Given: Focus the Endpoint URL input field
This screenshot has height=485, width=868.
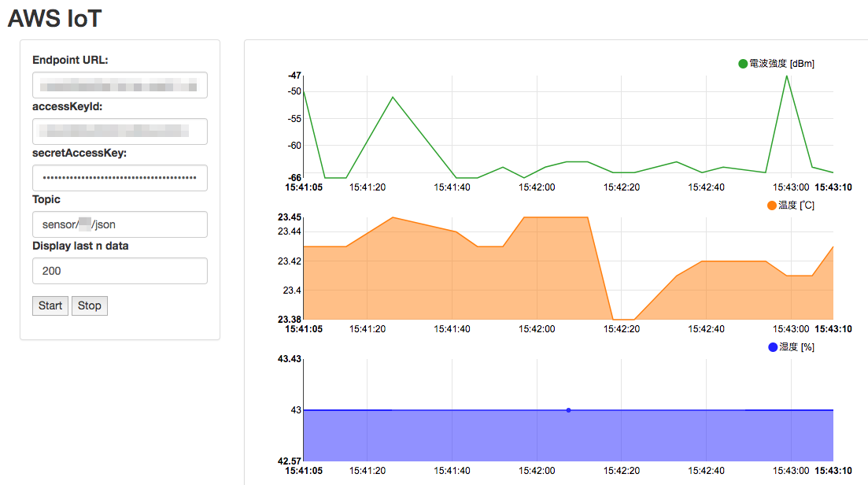Looking at the screenshot, I should (120, 85).
